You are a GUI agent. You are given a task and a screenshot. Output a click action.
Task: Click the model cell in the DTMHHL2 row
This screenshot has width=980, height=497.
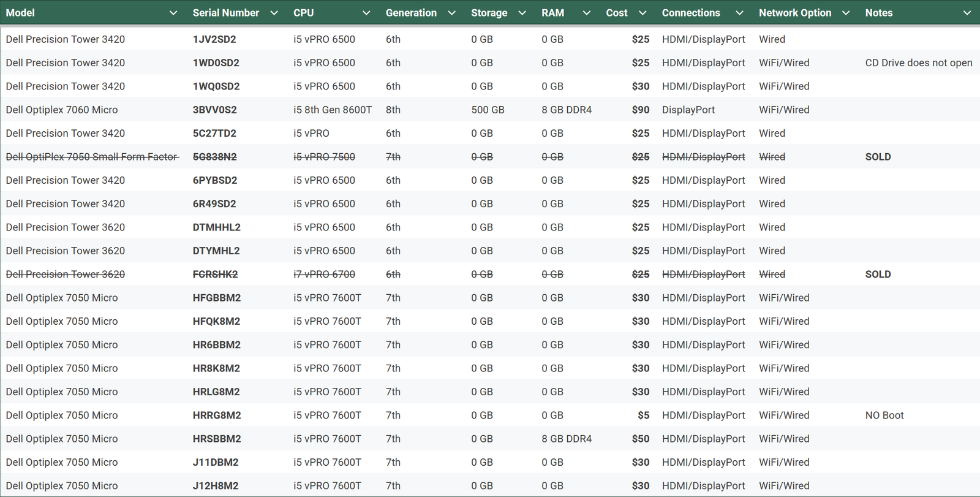click(66, 227)
